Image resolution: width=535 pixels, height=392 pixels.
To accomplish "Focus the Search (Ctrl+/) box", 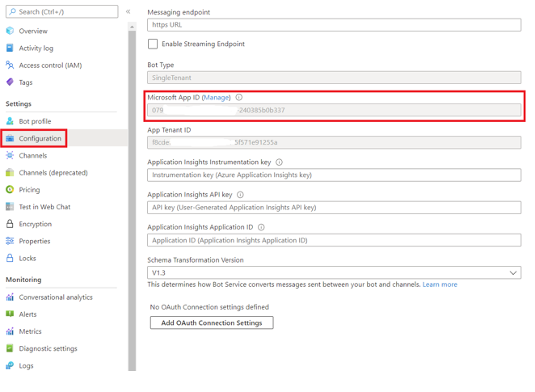I will click(x=62, y=11).
